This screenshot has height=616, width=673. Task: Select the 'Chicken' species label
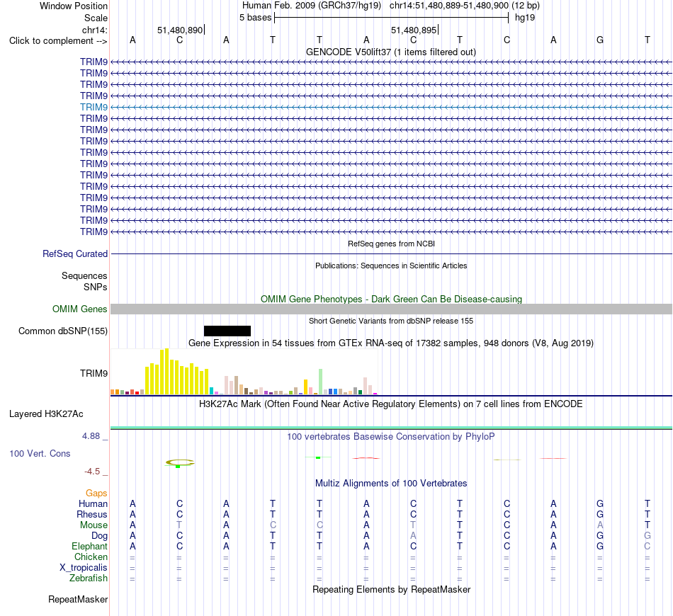tap(91, 557)
